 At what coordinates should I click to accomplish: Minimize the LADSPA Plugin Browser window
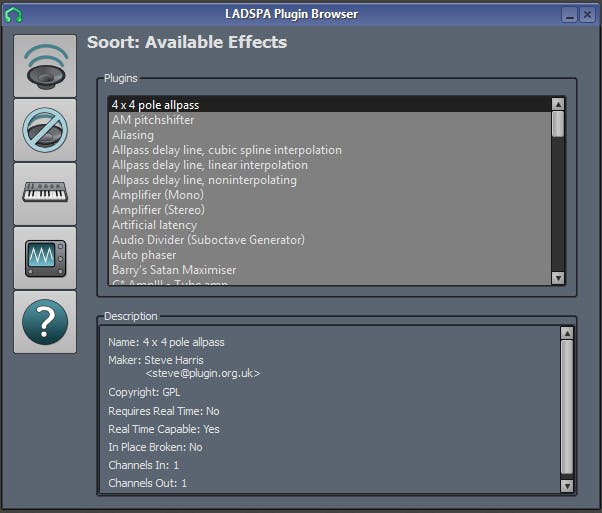point(569,15)
